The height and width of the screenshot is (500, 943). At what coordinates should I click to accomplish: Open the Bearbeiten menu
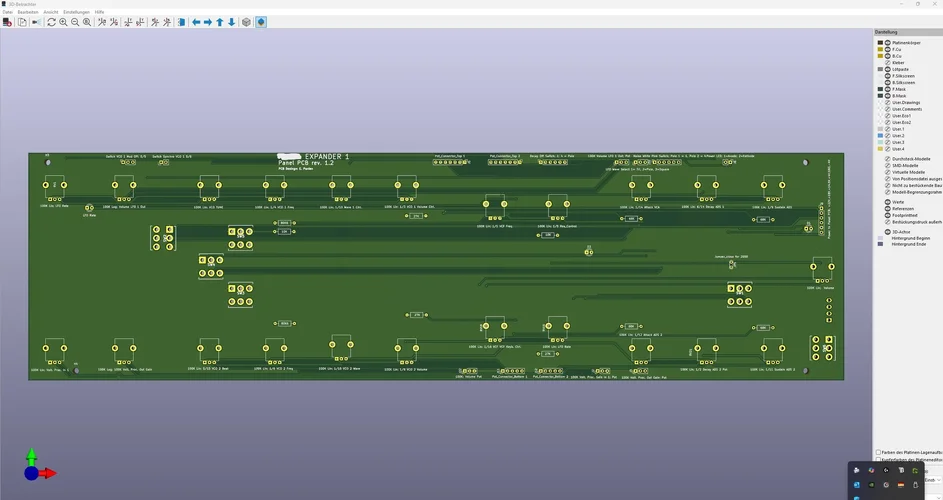[28, 12]
